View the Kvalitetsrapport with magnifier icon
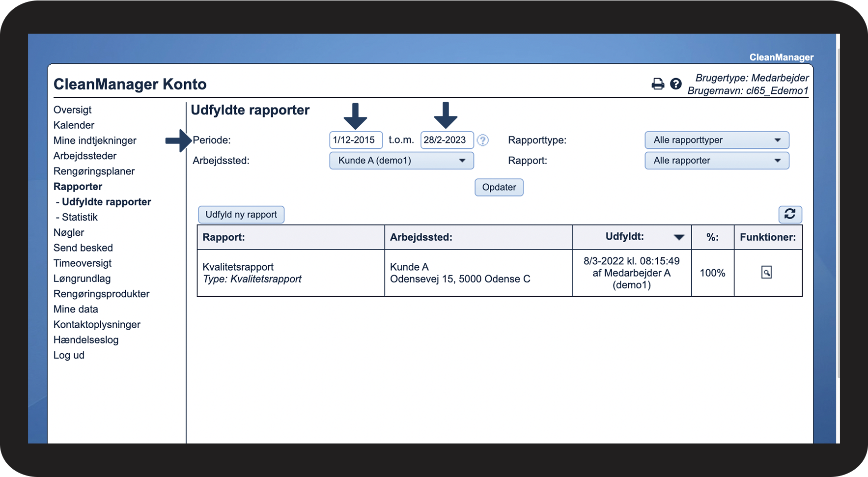Viewport: 868px width, 477px height. 766,272
